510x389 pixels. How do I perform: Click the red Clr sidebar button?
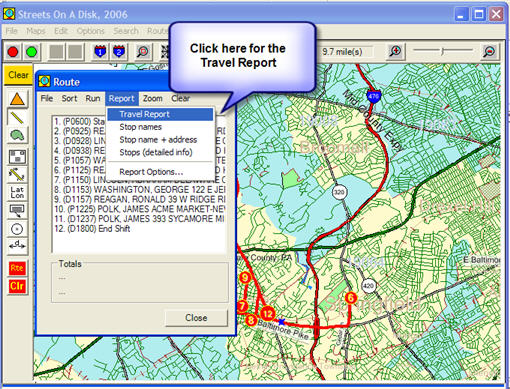point(17,286)
